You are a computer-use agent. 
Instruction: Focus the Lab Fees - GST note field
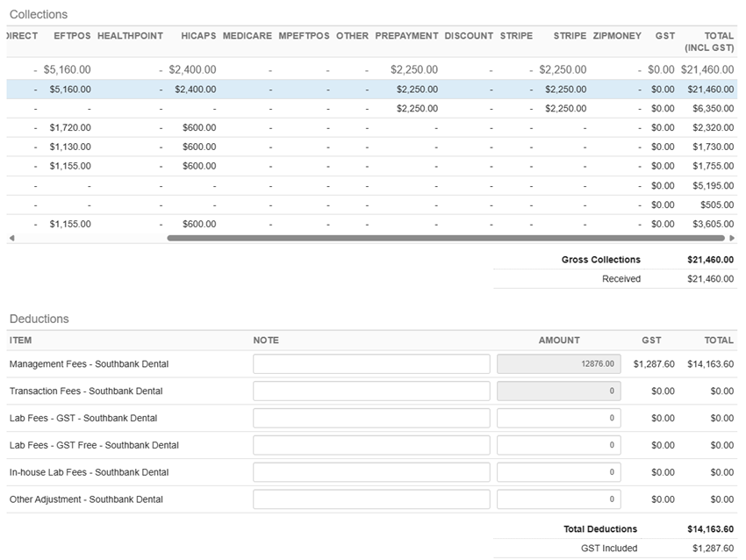coord(371,419)
